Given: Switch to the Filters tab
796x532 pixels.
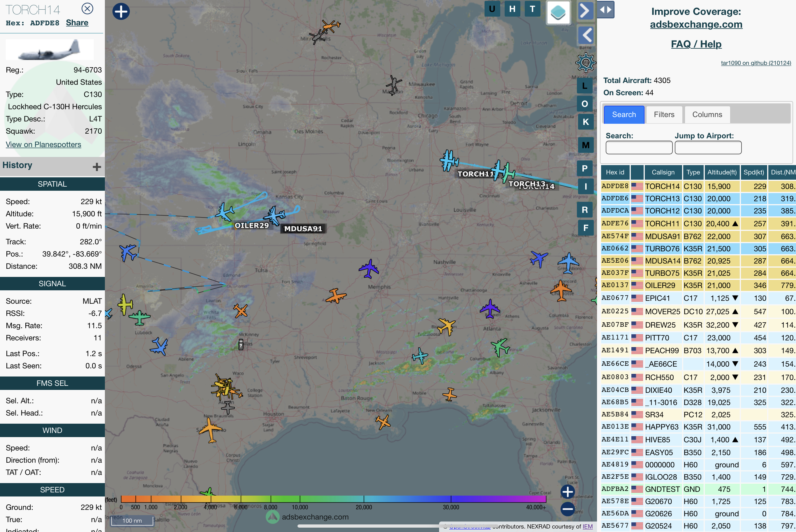Looking at the screenshot, I should pyautogui.click(x=664, y=115).
